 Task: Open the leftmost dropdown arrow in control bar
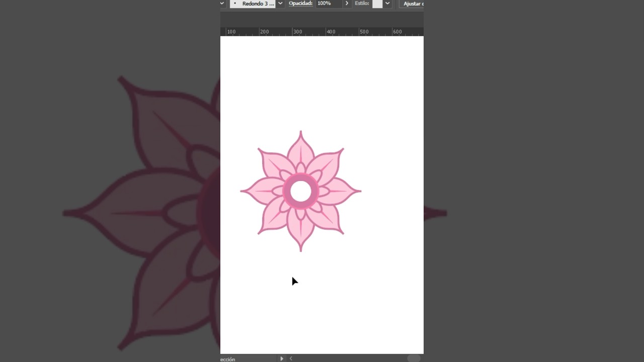pos(222,4)
